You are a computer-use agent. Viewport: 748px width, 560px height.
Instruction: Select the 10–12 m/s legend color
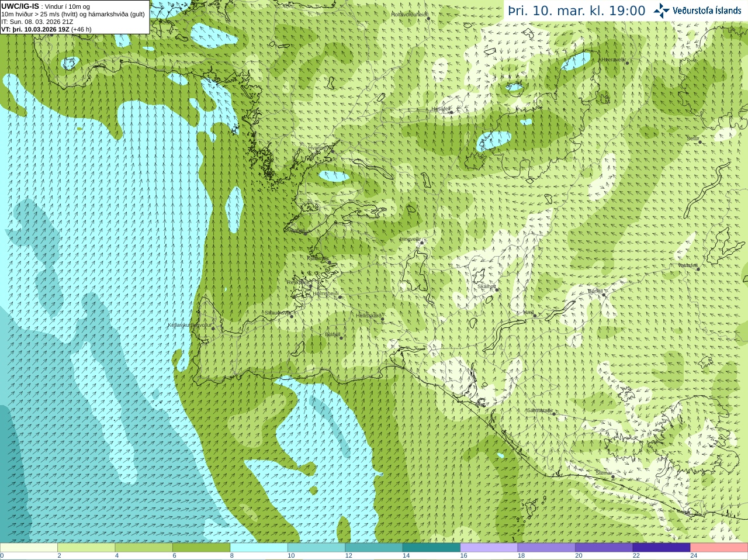pos(316,548)
